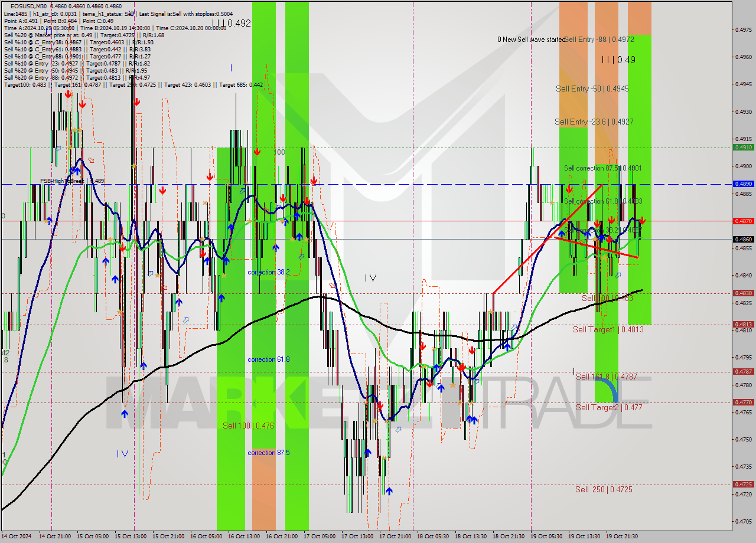Click the 'Point A:0.491' info line

57,21
